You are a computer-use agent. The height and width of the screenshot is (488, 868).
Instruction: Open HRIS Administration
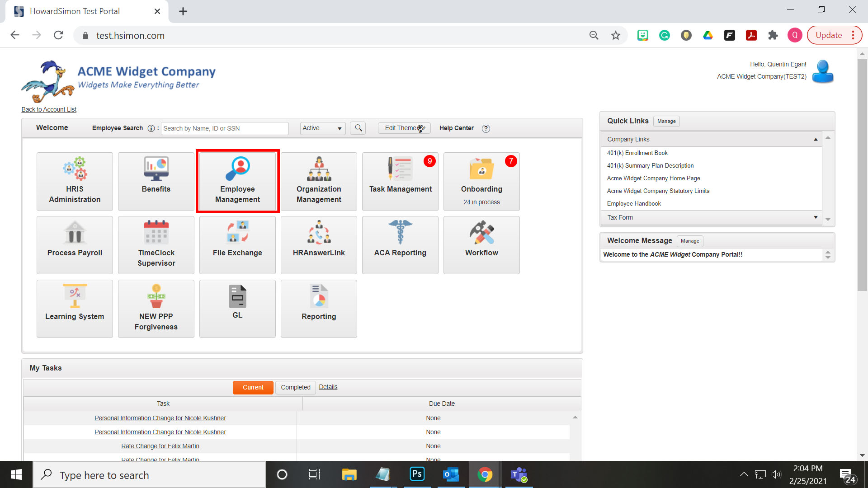point(75,181)
